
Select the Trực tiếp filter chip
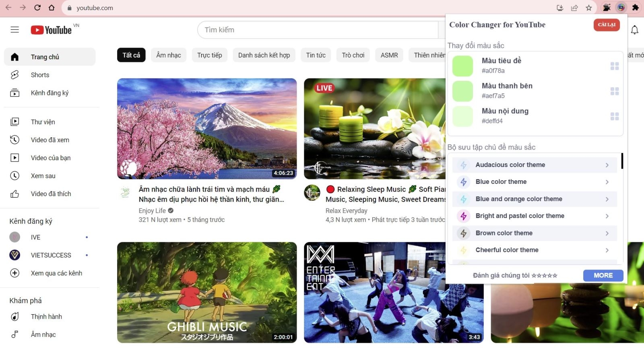click(210, 55)
